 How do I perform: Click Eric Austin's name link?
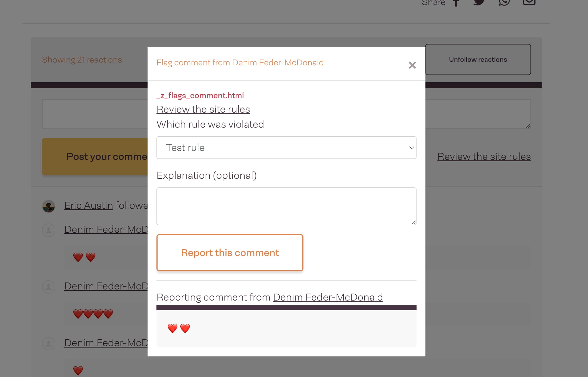[x=88, y=205]
